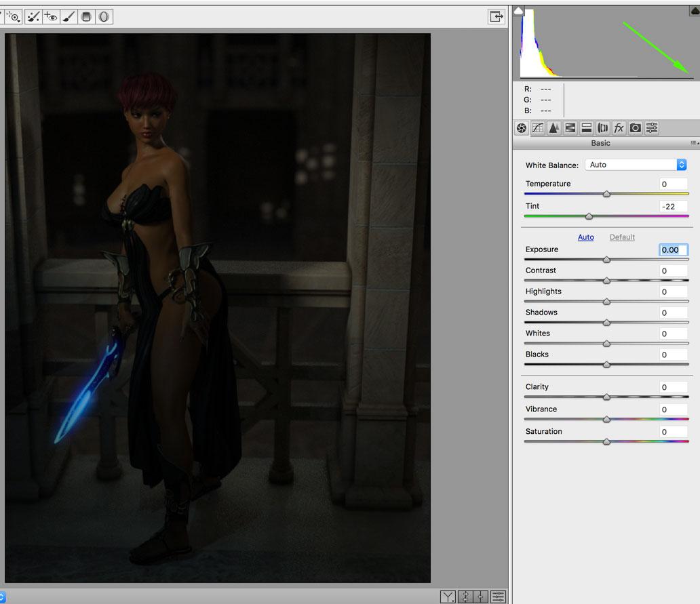This screenshot has height=604, width=700.
Task: Switch to the Tone Curve tab
Action: 538,128
